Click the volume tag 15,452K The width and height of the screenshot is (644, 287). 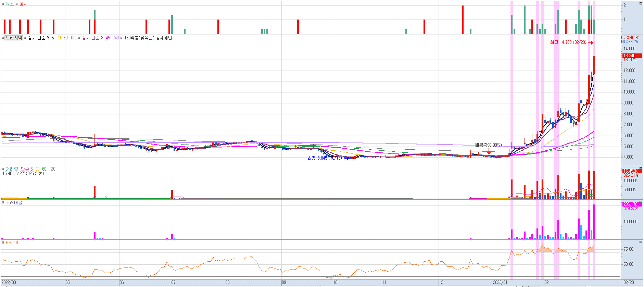(x=632, y=171)
